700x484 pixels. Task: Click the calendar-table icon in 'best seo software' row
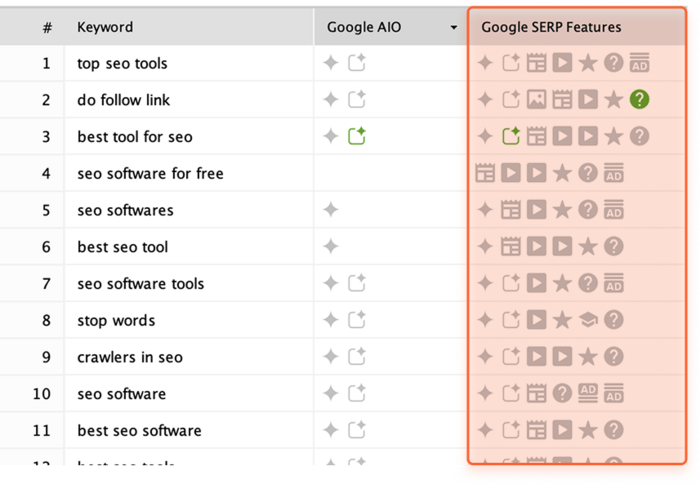(x=536, y=430)
